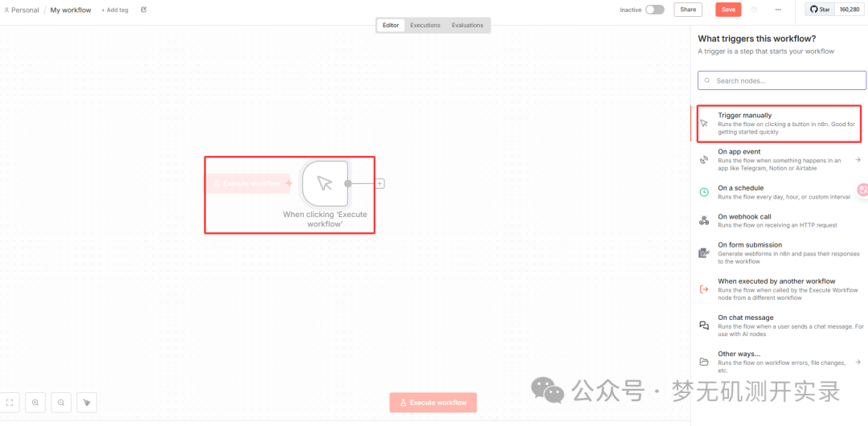Click the form submission icon
Viewport: 868px width, 426px height.
point(704,252)
